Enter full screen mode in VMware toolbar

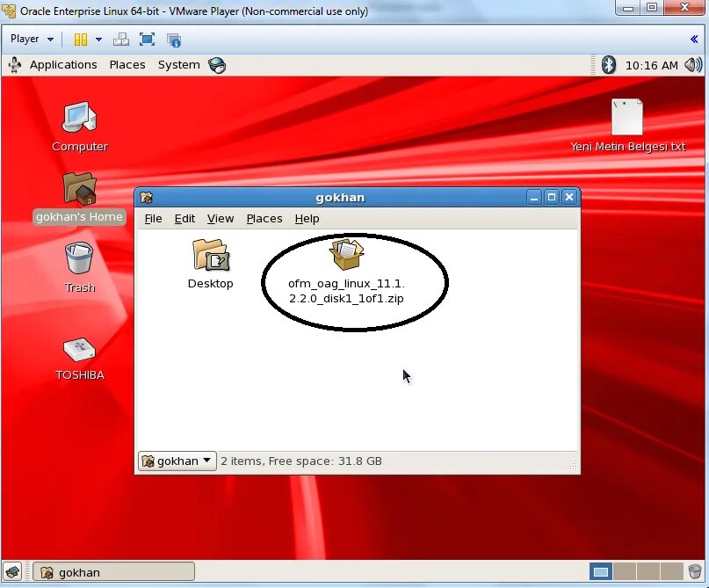(x=147, y=40)
